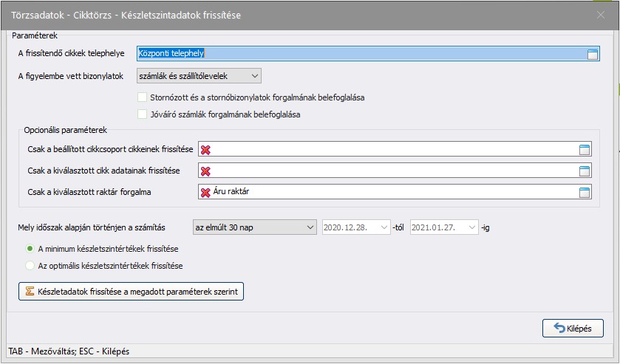Click Készletadatok frissítése a megadott paraméterek button
The width and height of the screenshot is (620, 364).
click(131, 291)
